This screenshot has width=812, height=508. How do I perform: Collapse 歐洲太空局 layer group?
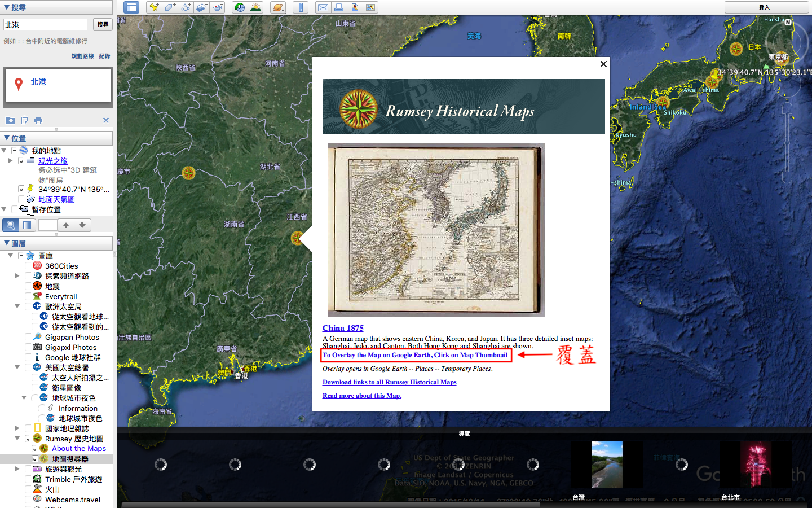(x=17, y=306)
